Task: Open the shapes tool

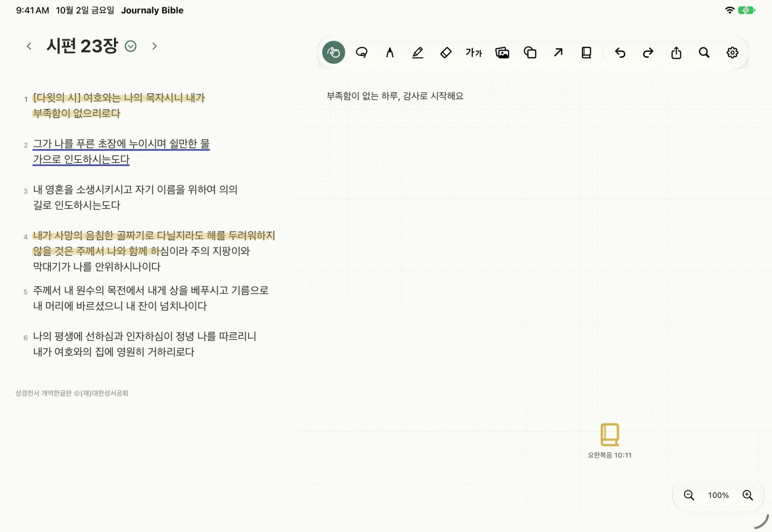Action: pos(530,53)
